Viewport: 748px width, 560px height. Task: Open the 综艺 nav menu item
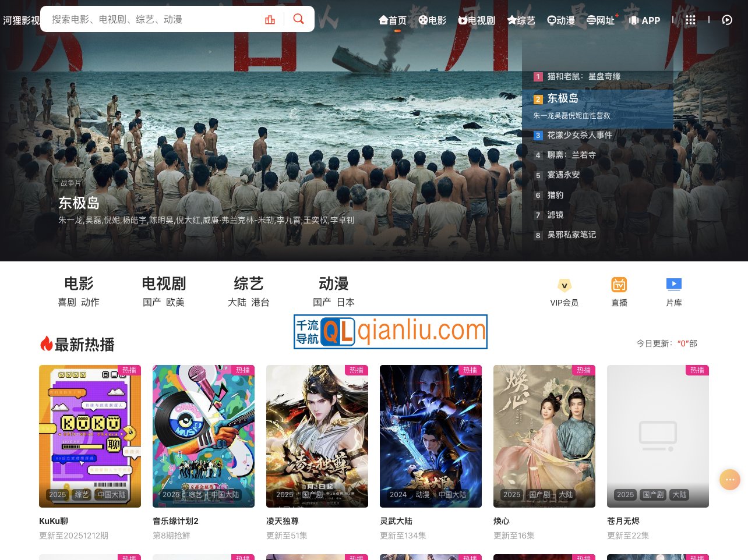click(x=521, y=20)
